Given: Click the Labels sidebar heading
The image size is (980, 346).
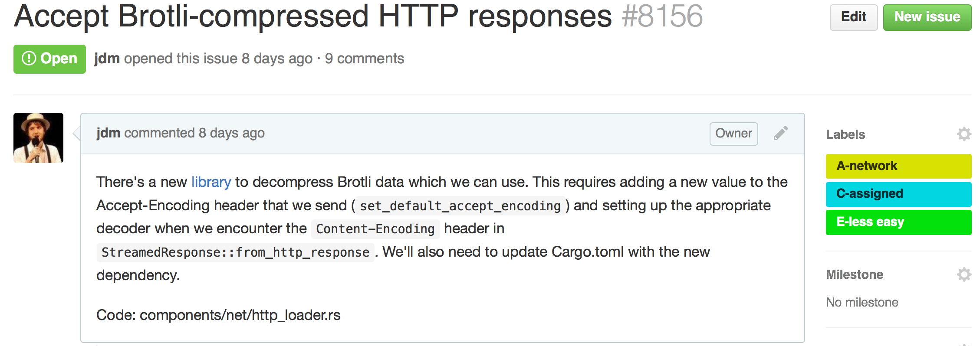Looking at the screenshot, I should 845,134.
